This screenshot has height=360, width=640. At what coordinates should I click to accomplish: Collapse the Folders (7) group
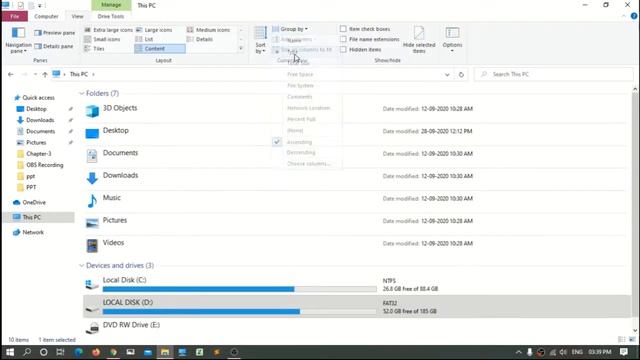click(82, 93)
